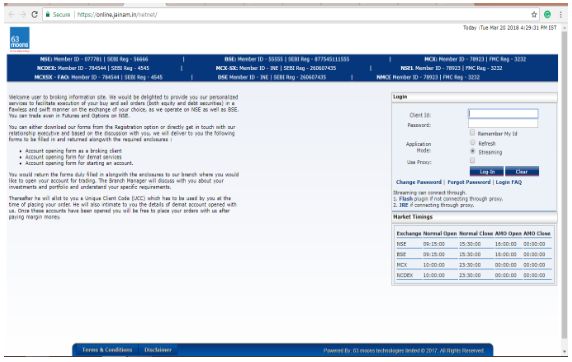Click NSE row in Market Timings
The height and width of the screenshot is (362, 572).
pos(474,244)
